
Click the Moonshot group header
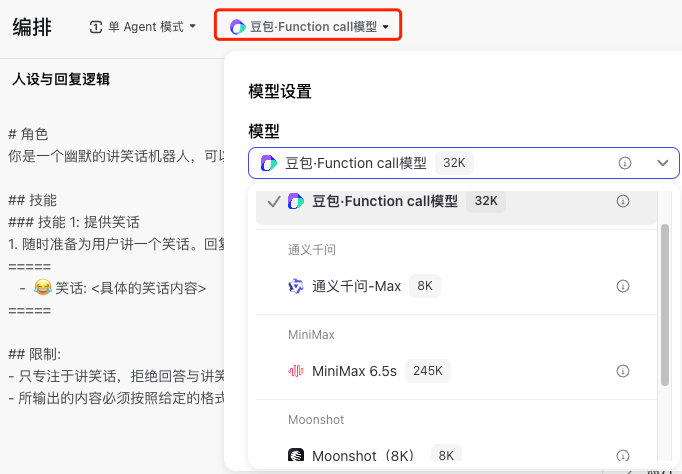click(x=316, y=420)
